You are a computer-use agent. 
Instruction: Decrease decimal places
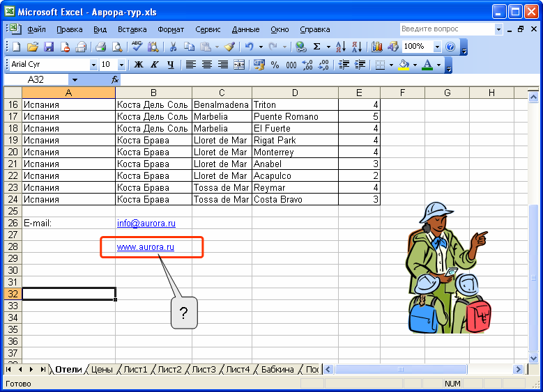(323, 65)
